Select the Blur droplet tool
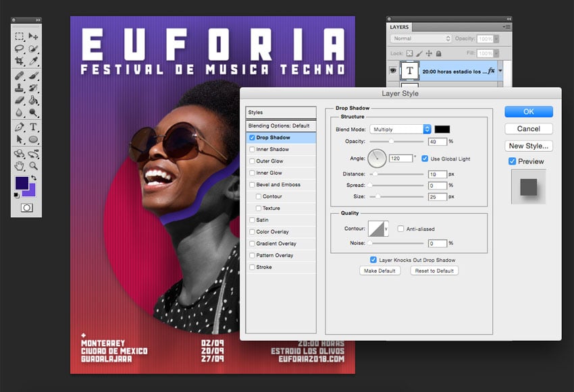Screen dimensions: 574x392 pyautogui.click(x=20, y=113)
